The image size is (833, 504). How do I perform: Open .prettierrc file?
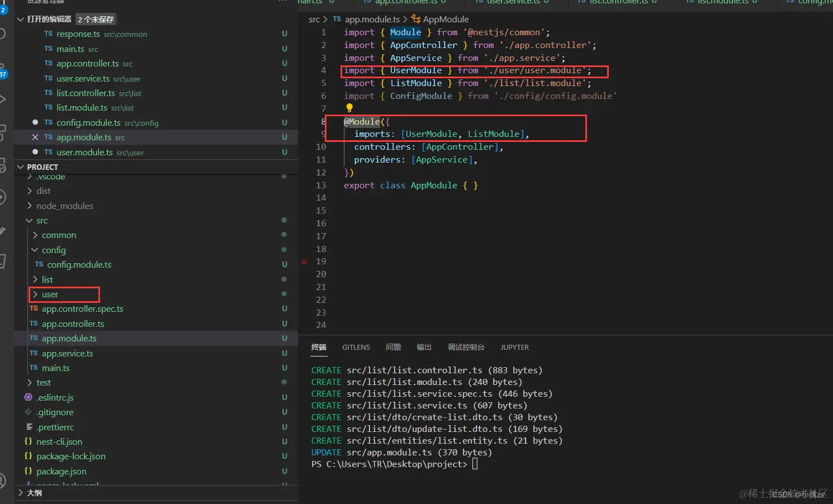coord(155,427)
